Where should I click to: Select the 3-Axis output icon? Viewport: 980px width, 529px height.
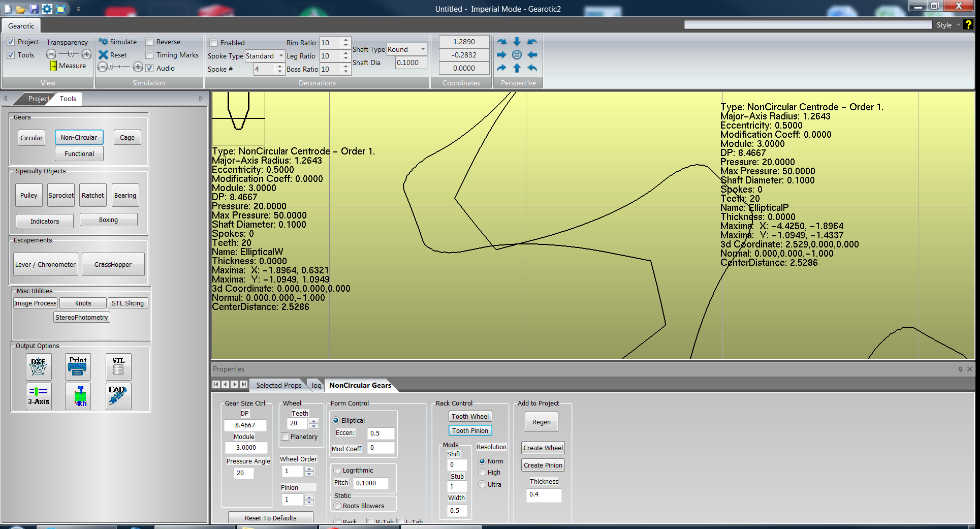(x=39, y=396)
